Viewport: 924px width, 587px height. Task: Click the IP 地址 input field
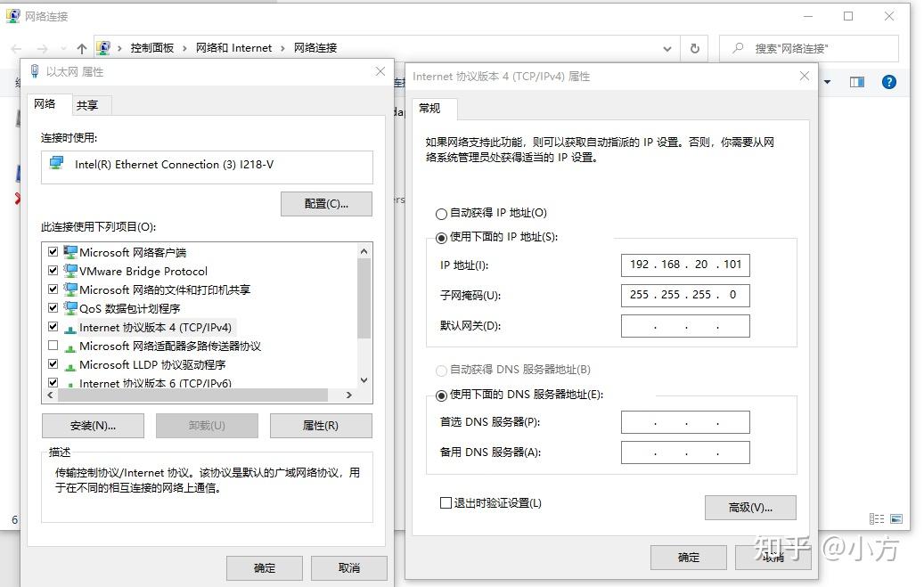coord(684,265)
